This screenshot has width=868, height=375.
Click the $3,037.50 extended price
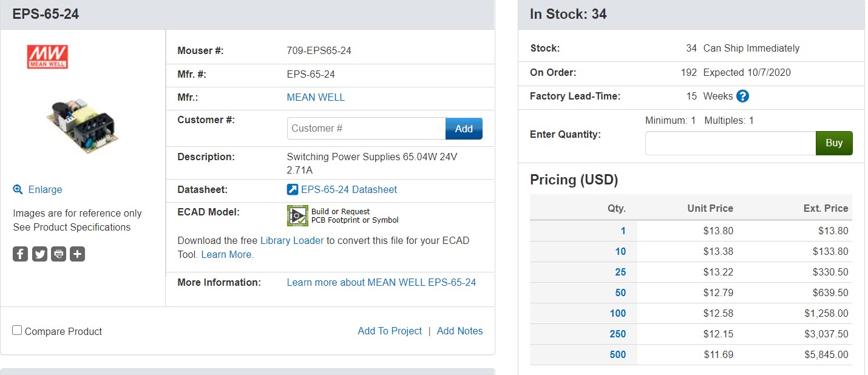pos(826,334)
